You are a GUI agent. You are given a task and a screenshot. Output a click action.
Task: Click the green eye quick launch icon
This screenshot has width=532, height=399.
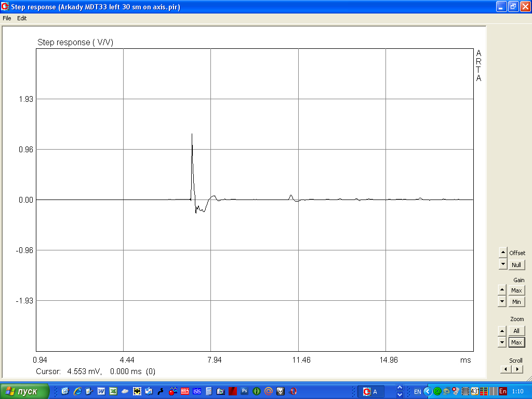[x=257, y=392]
